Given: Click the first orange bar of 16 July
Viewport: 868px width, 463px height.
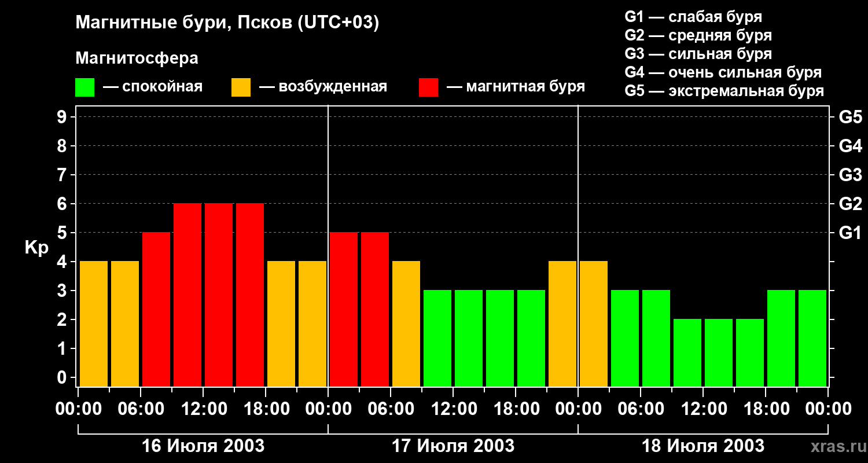Looking at the screenshot, I should [x=94, y=324].
